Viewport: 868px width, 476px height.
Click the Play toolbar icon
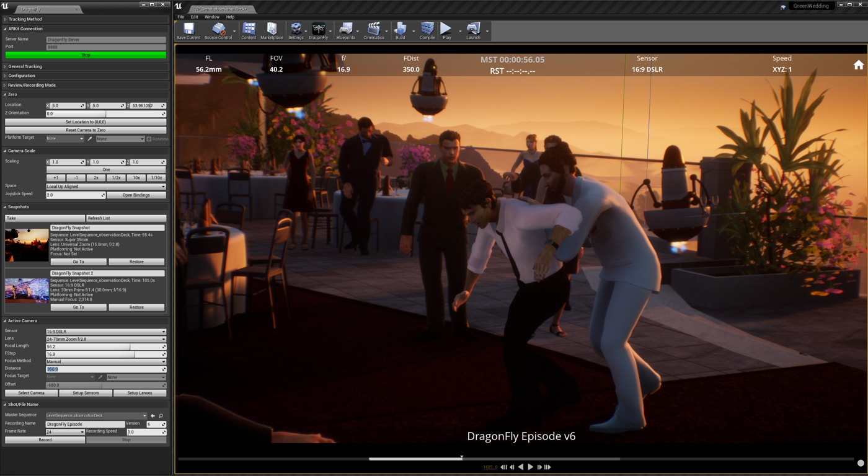coord(446,31)
